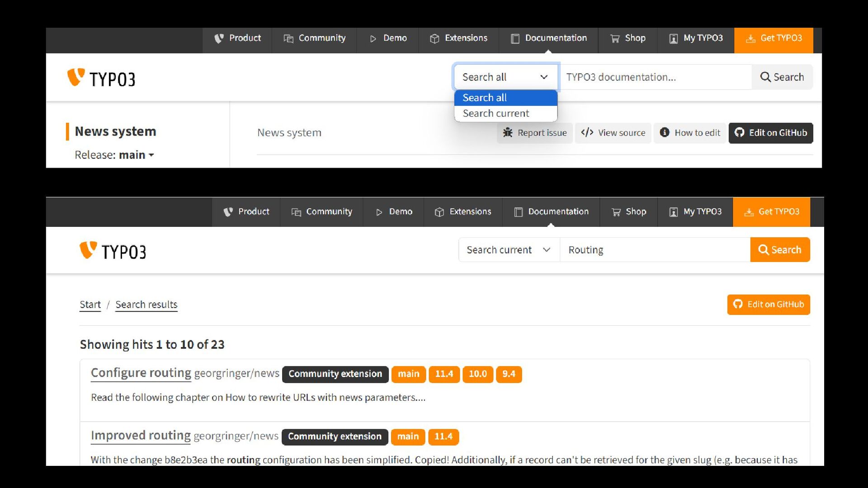Select 11.4 version badge for Improved routing
Image resolution: width=868 pixels, height=488 pixels.
(x=443, y=436)
